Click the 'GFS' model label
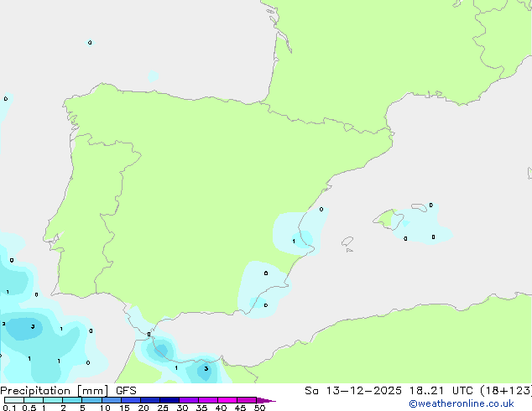Screen dimensions: 532x411 (126, 391)
